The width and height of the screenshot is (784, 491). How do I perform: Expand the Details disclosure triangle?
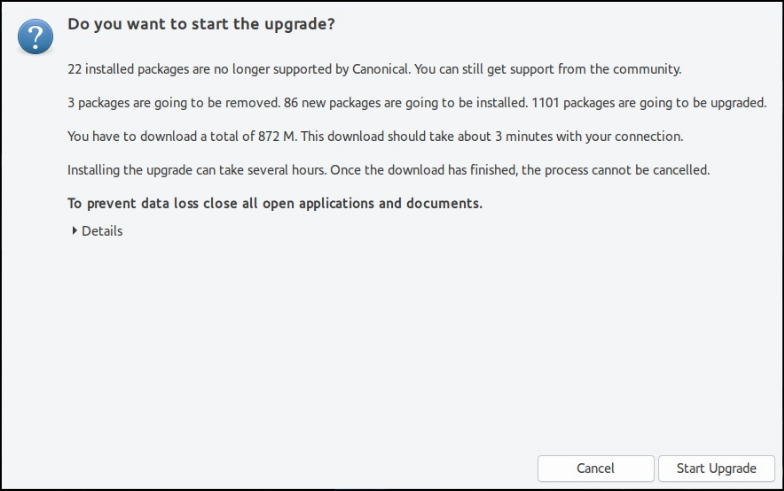click(x=75, y=231)
